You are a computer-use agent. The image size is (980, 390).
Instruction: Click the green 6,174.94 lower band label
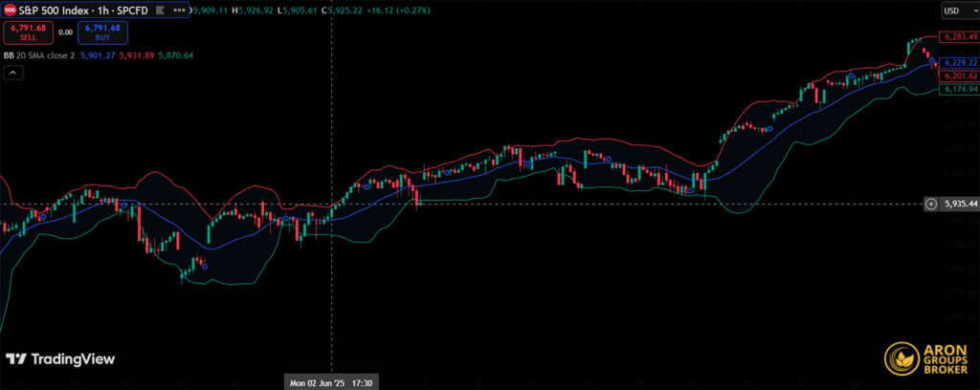[x=958, y=89]
